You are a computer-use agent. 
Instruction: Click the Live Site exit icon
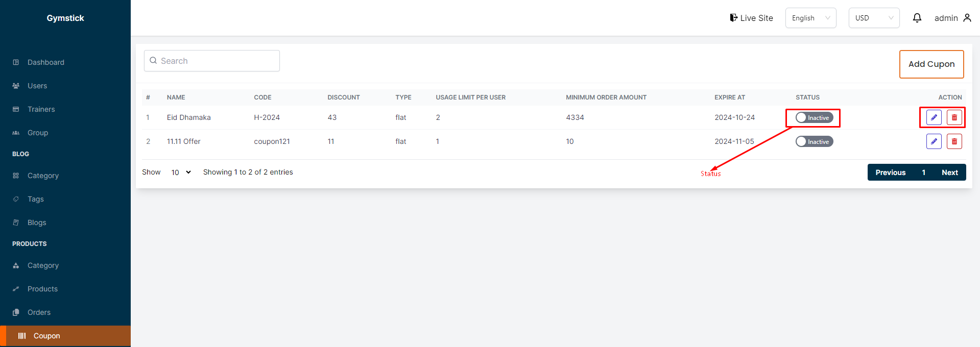(733, 18)
